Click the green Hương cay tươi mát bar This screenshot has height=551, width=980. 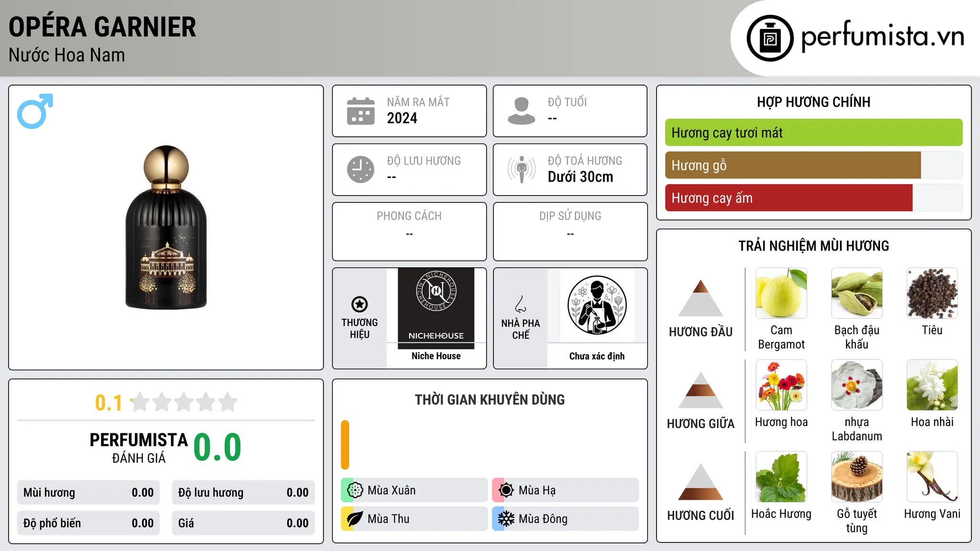coord(813,132)
